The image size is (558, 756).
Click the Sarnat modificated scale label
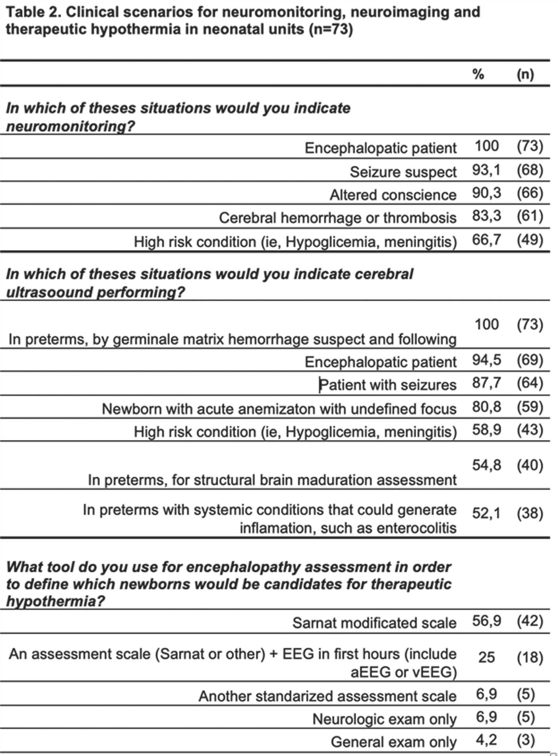[374, 623]
